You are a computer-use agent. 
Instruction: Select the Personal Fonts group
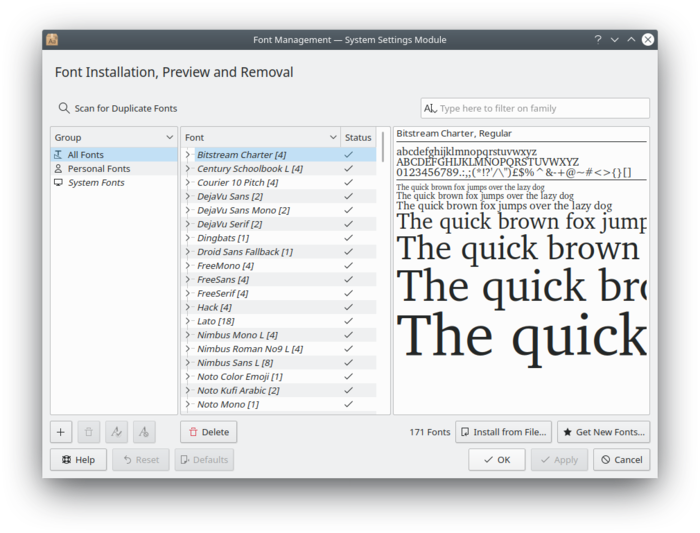[98, 169]
